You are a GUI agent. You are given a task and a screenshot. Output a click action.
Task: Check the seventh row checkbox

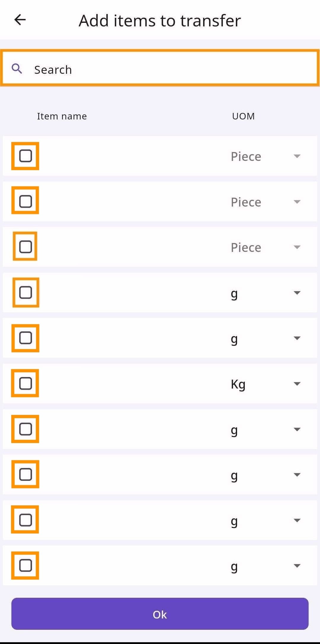25,429
